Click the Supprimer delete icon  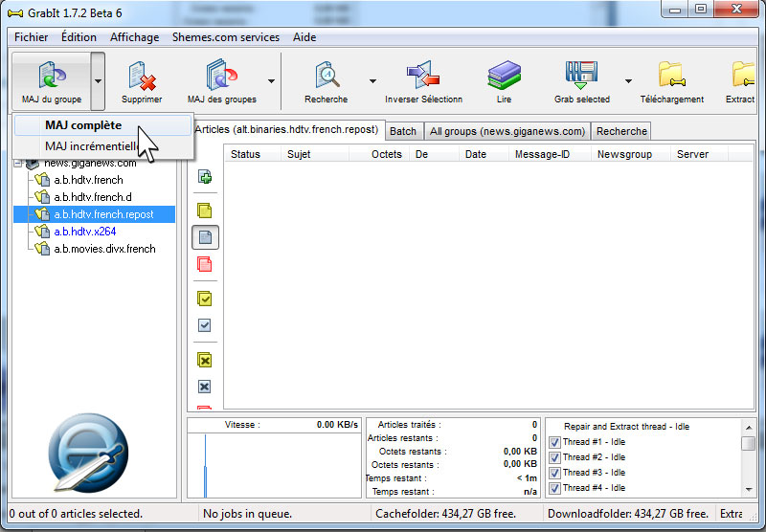coord(142,76)
